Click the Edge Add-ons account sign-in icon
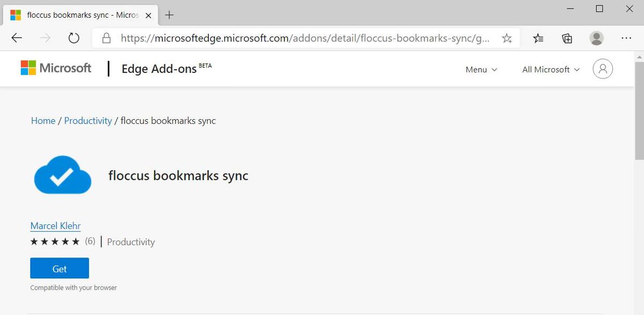644x315 pixels. pyautogui.click(x=602, y=69)
